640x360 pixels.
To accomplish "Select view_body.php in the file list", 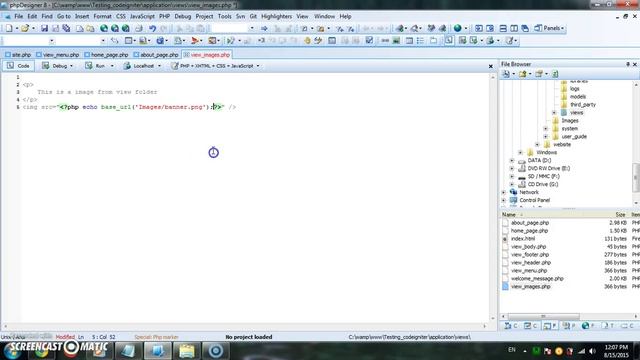I will (528, 247).
